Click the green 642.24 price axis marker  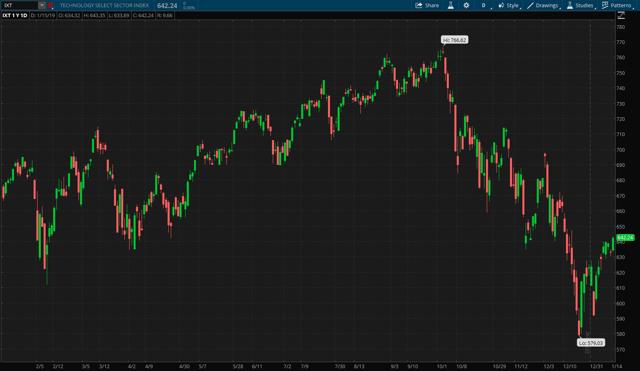coord(626,238)
